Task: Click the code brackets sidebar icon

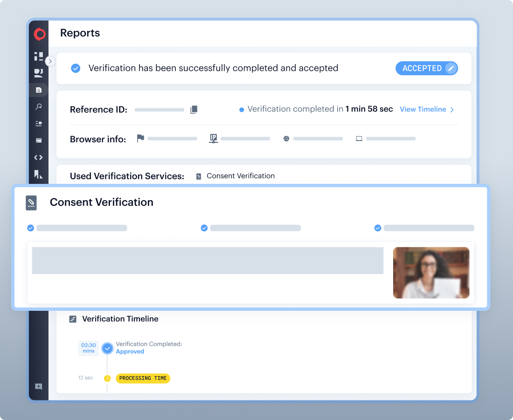Action: point(39,158)
